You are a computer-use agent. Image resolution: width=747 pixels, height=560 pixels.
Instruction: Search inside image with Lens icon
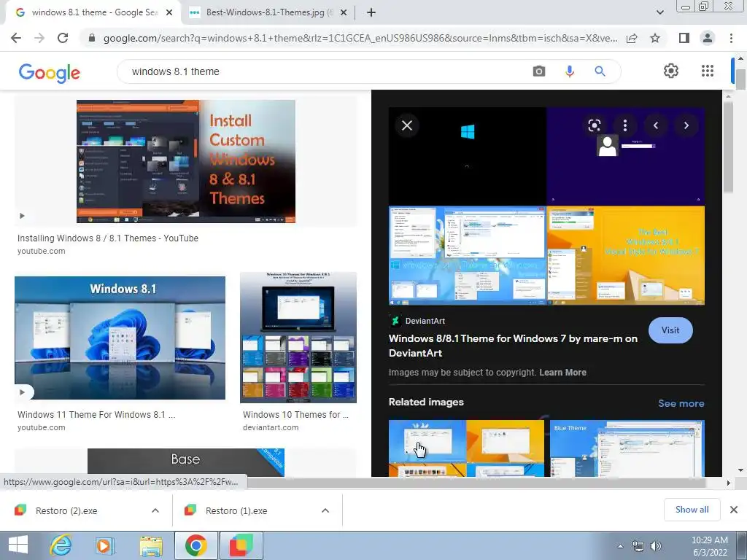pyautogui.click(x=594, y=125)
